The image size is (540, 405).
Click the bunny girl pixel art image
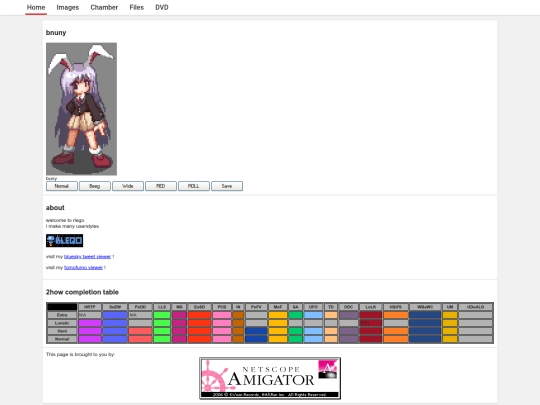[x=81, y=109]
